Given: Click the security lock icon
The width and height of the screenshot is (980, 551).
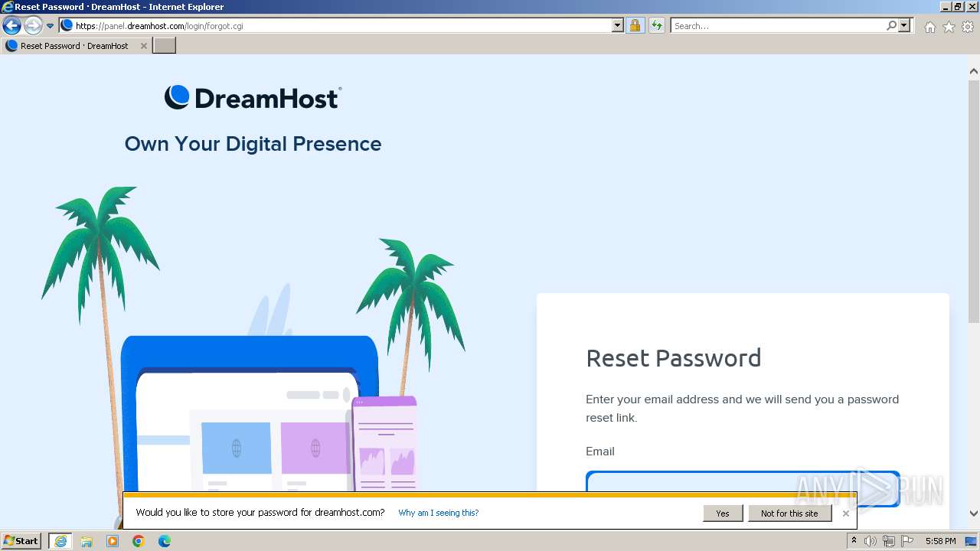Looking at the screenshot, I should (635, 25).
